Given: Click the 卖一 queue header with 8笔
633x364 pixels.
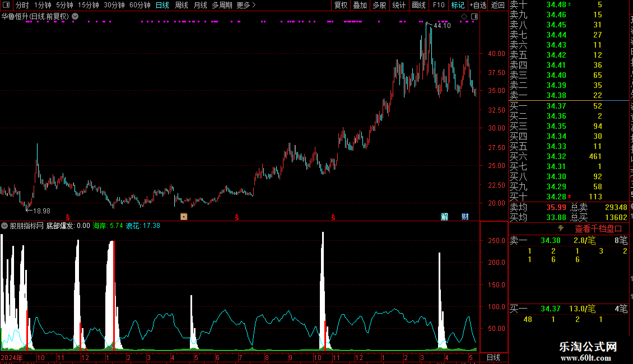Looking at the screenshot, I should click(x=569, y=240).
